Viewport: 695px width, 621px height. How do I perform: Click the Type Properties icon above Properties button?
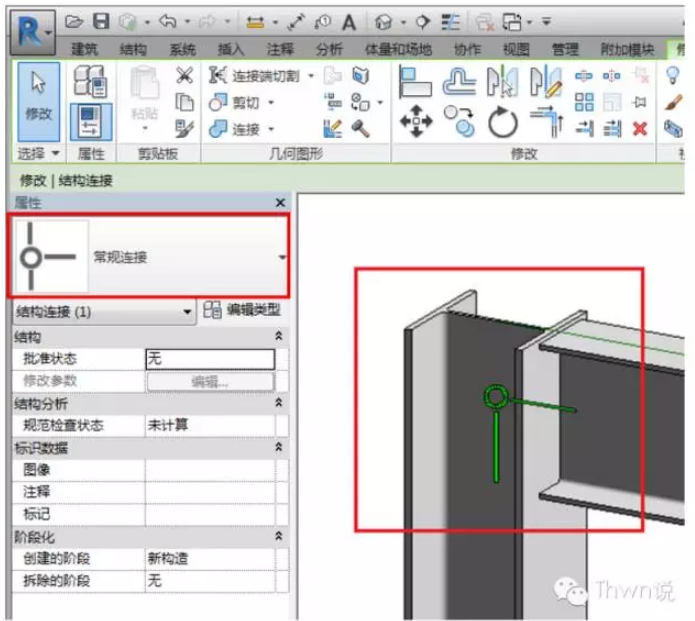90,81
